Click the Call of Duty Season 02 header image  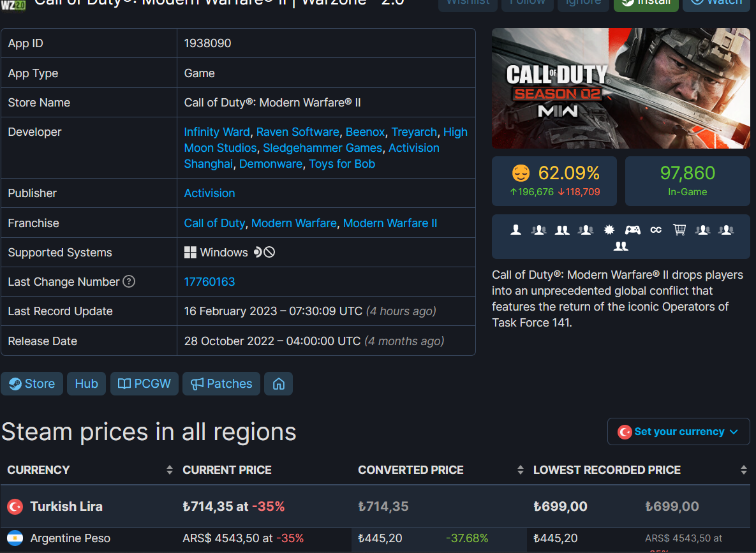pos(621,88)
